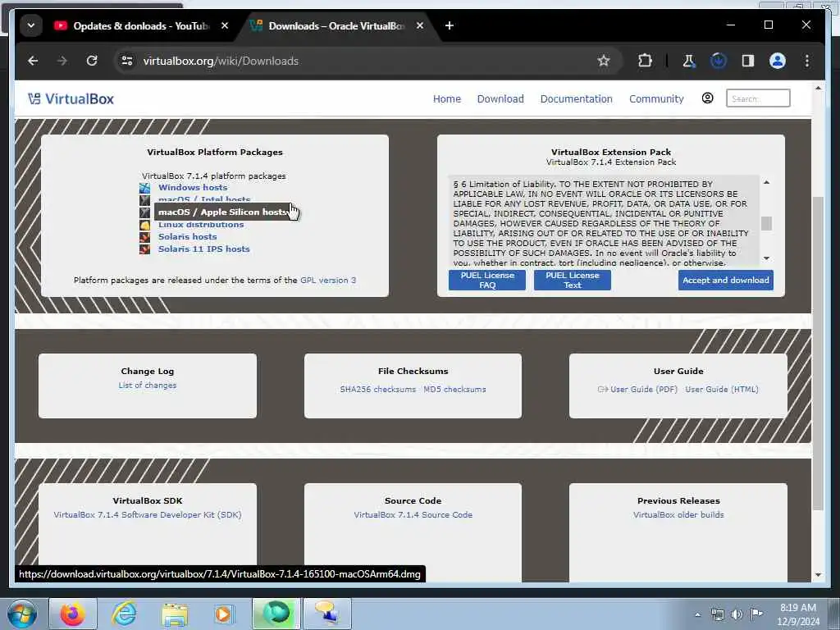The height and width of the screenshot is (630, 840).
Task: Open the extensions puzzle icon
Action: click(x=645, y=61)
